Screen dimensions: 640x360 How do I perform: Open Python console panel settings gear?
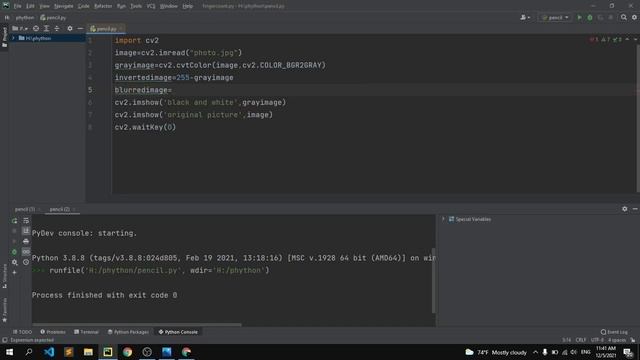pyautogui.click(x=624, y=209)
